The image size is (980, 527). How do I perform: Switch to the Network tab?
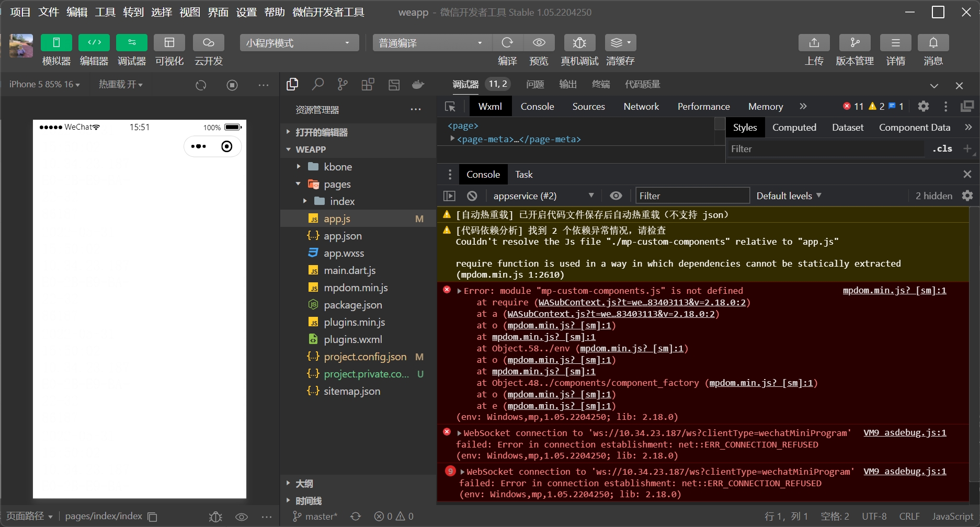tap(641, 106)
